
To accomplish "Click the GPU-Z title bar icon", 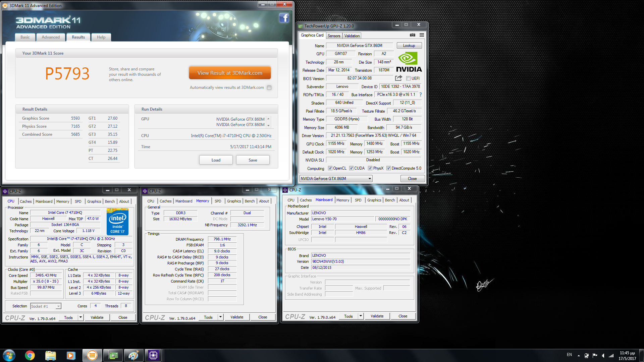I will (x=300, y=26).
